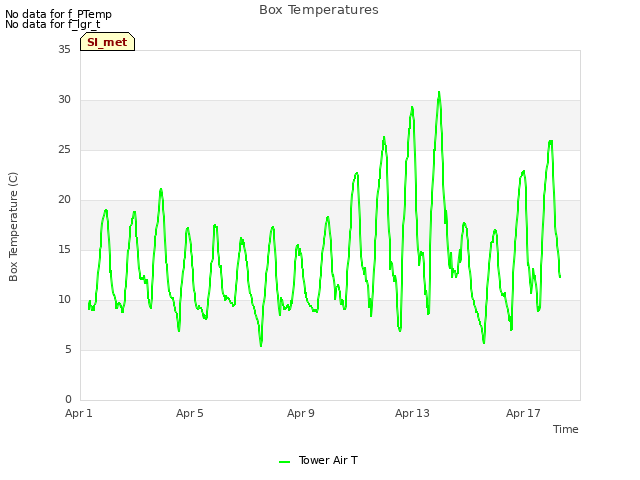
Task: Click the Apr 9 x-axis tick label
Action: [301, 413]
